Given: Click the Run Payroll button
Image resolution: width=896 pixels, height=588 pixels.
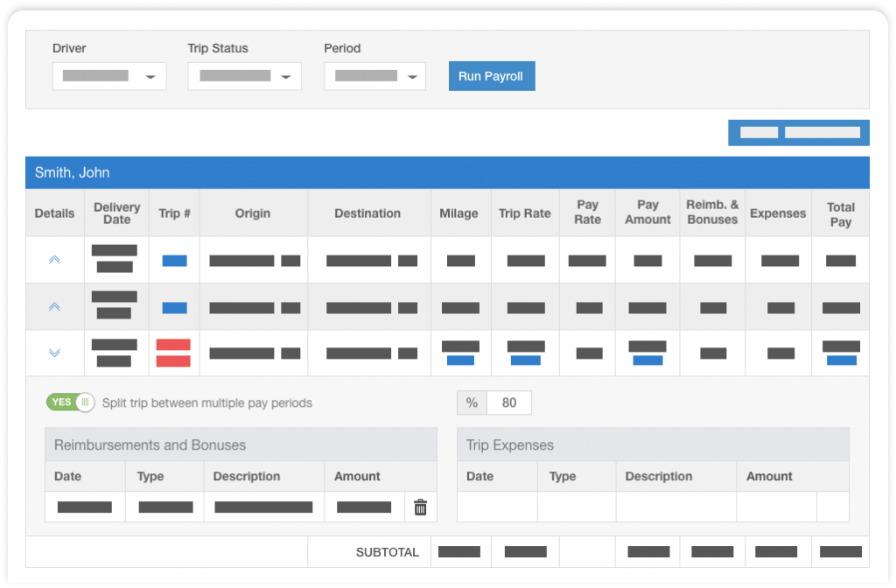Looking at the screenshot, I should point(492,76).
